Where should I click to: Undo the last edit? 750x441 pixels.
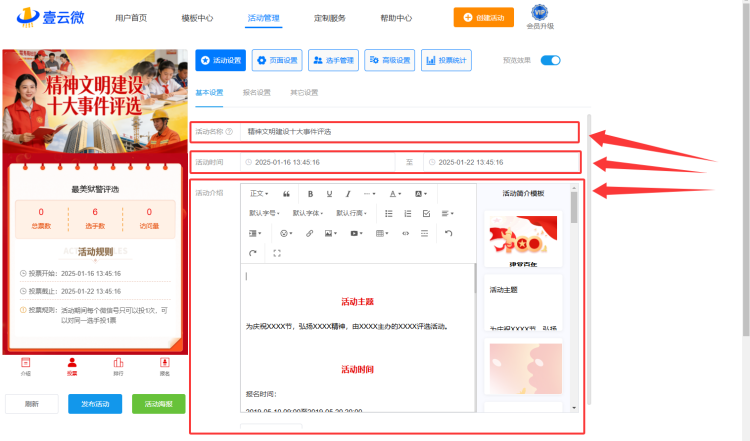pos(448,233)
